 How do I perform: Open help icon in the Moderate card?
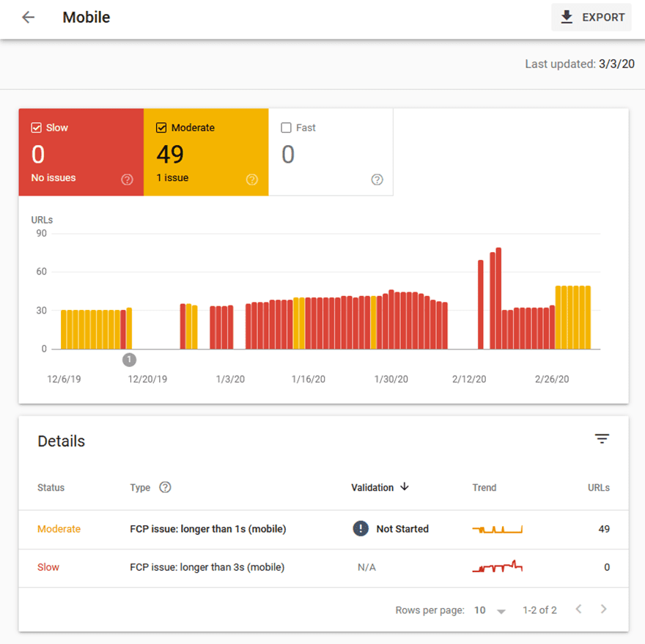[252, 179]
